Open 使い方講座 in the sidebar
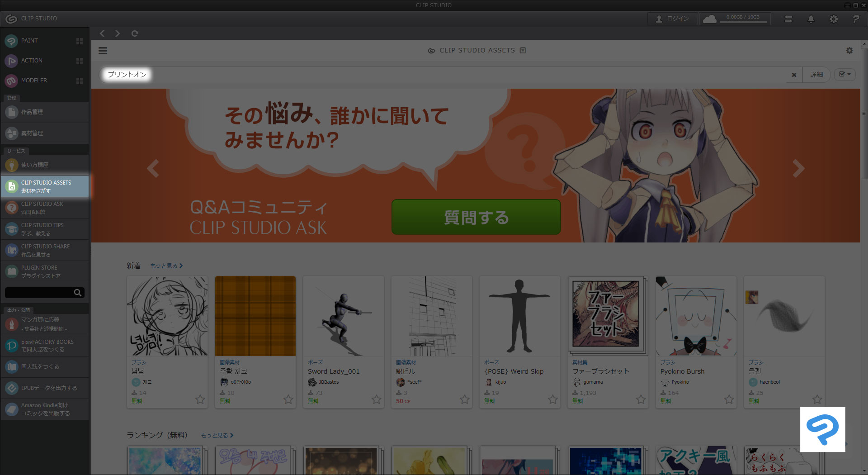This screenshot has height=475, width=868. (x=45, y=165)
